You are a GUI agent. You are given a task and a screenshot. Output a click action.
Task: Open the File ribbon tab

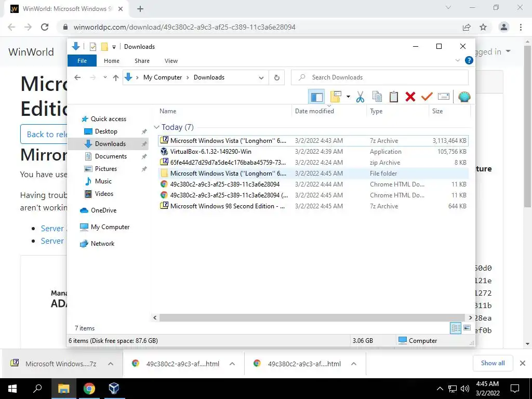point(82,61)
